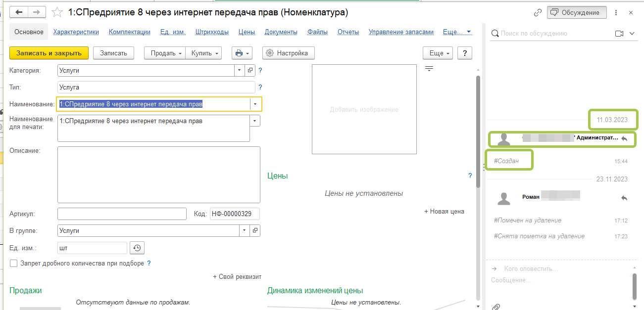Toggle Запрет дробного количества при подборе
644x310 pixels.
click(x=14, y=264)
